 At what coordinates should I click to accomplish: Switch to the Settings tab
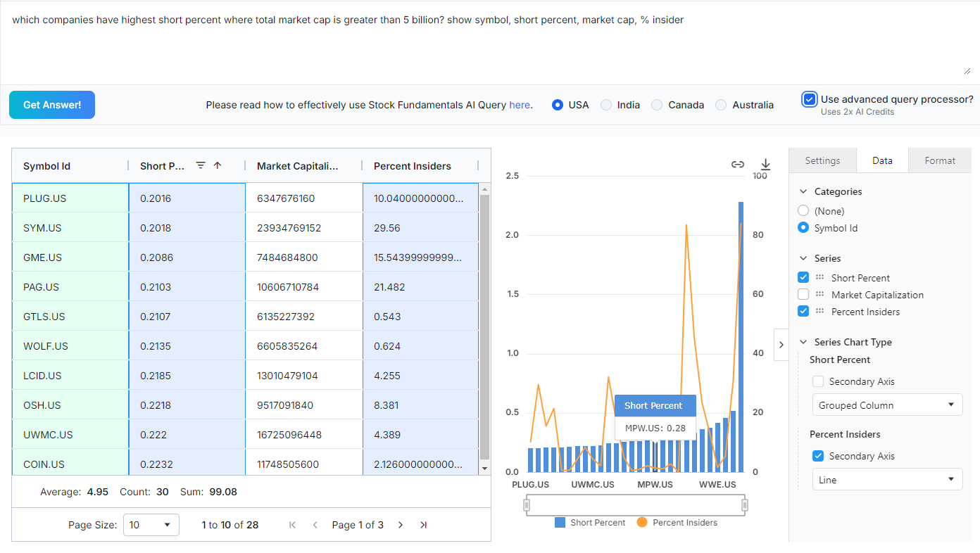point(822,160)
